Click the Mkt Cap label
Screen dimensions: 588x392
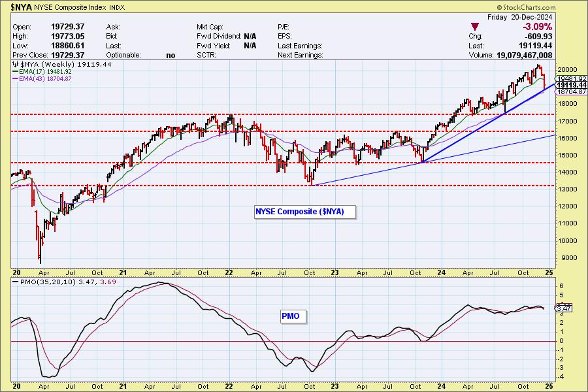(210, 27)
